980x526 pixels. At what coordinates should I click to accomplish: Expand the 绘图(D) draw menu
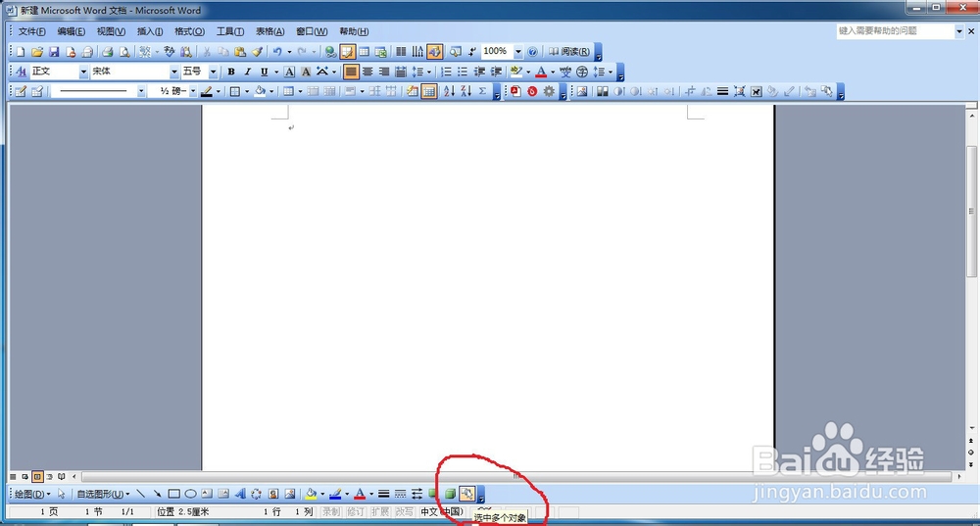[x=32, y=494]
